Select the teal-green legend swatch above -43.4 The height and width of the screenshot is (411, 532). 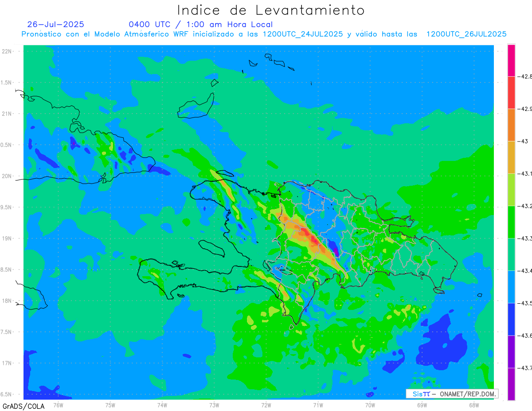[511, 254]
